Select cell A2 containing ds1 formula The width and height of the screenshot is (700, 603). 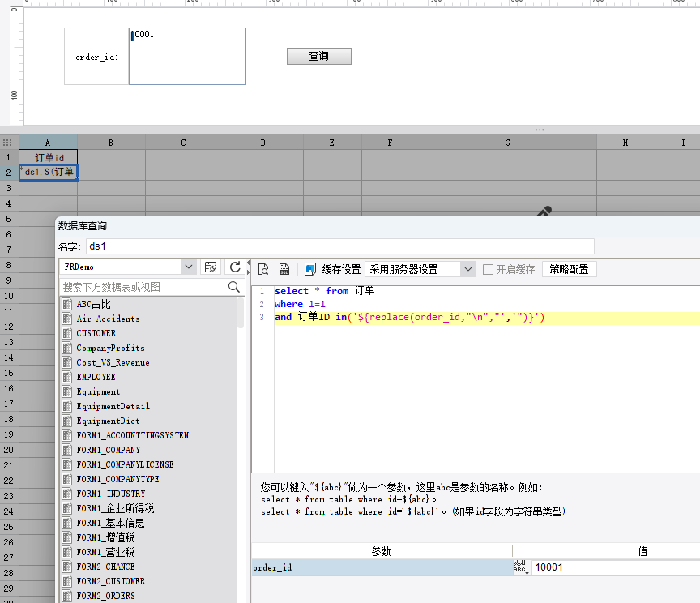49,172
